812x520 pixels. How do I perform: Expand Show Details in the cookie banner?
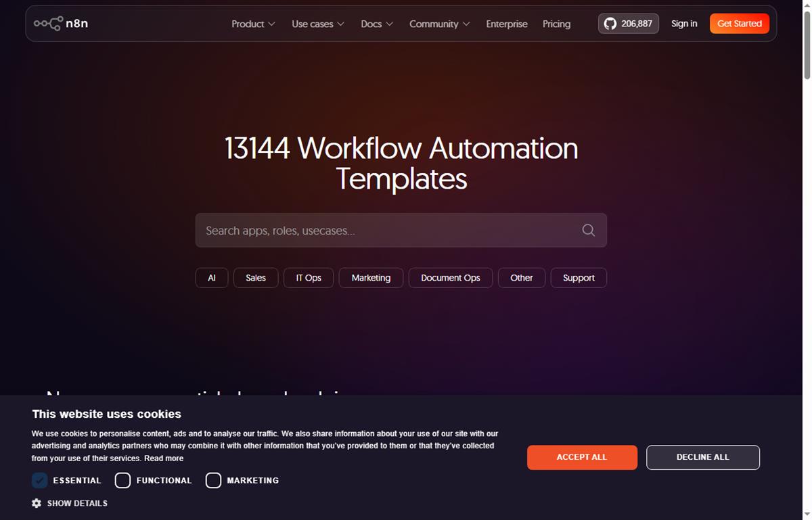coord(77,503)
